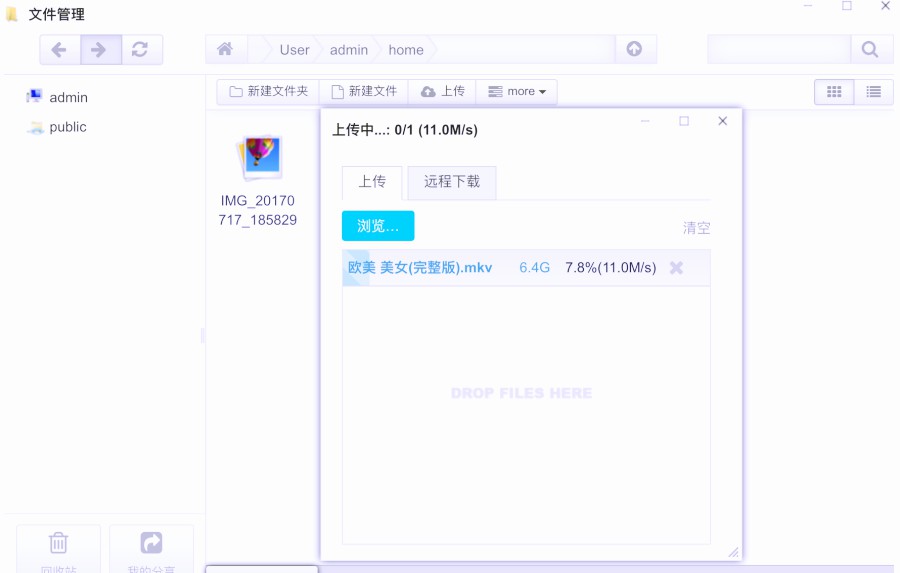Screen dimensions: 900x573
Task: Refresh the current folder listing
Action: (x=141, y=50)
